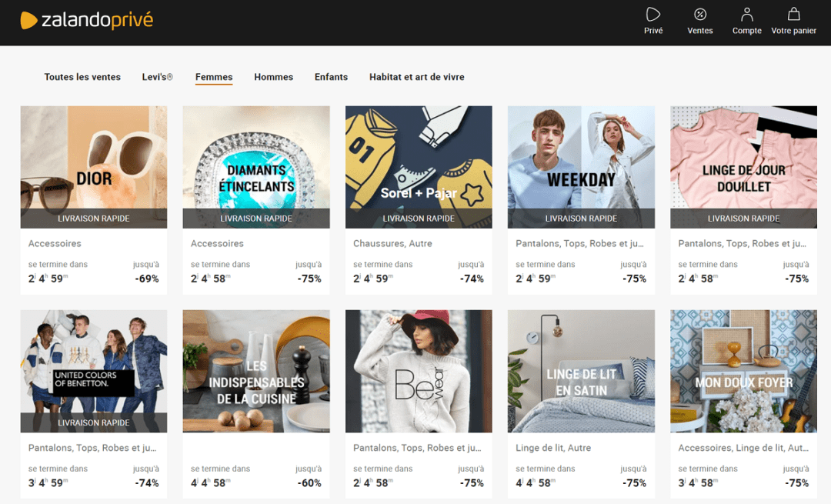The image size is (831, 504).
Task: Open the Linge de lit en satin thumbnail
Action: click(x=581, y=371)
